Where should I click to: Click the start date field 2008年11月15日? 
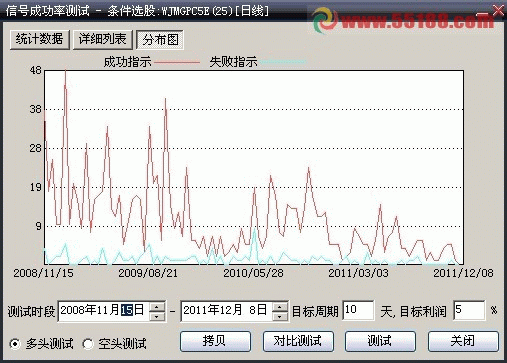pos(104,311)
